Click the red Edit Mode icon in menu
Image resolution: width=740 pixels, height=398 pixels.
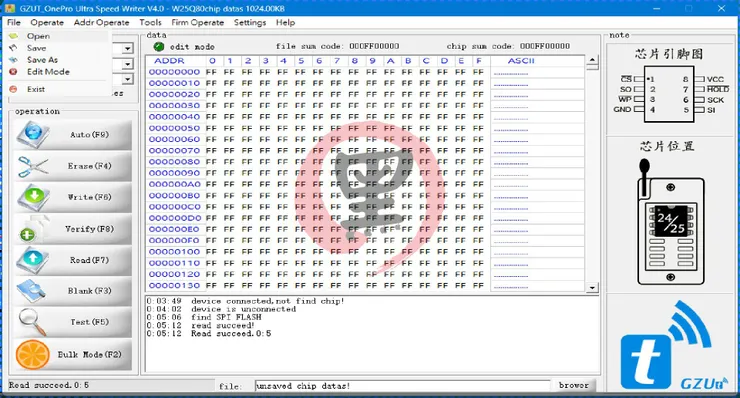[13, 72]
